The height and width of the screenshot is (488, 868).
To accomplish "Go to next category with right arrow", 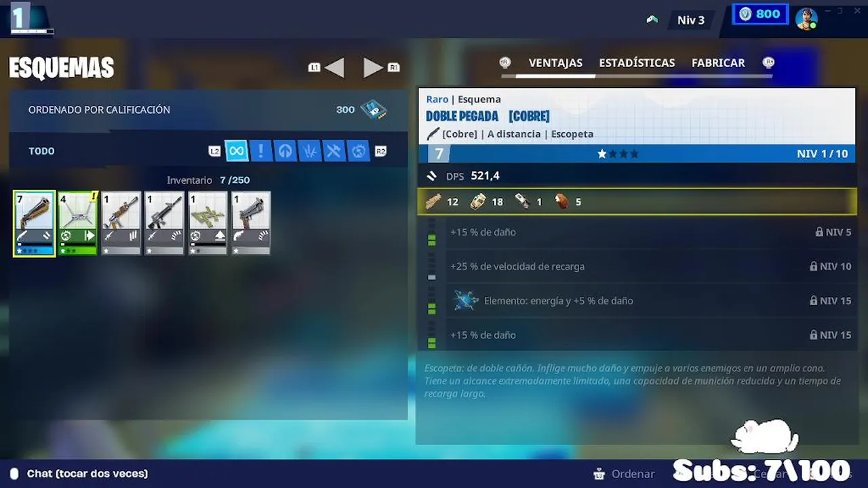I will pyautogui.click(x=373, y=67).
